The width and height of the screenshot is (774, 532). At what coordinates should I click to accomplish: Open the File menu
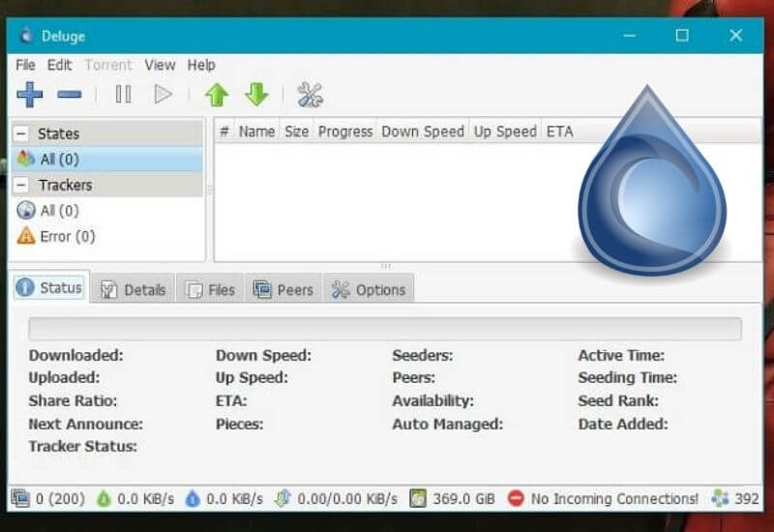coord(25,65)
